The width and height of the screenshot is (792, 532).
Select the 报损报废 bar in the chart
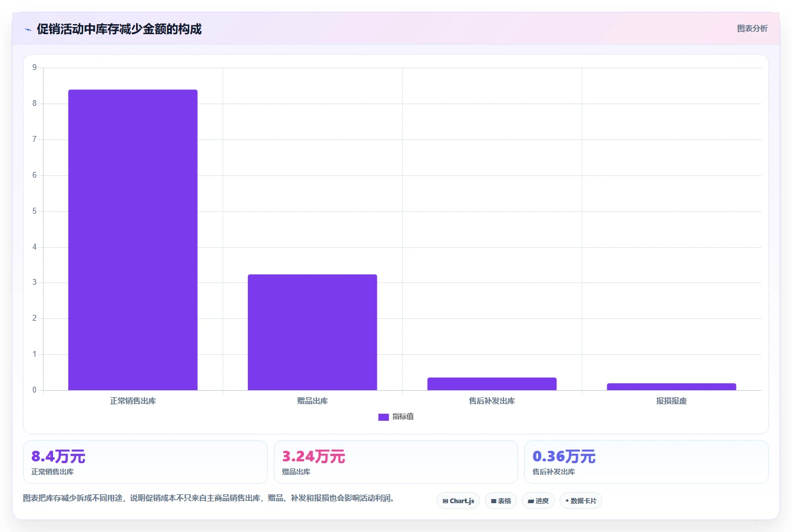coord(672,387)
